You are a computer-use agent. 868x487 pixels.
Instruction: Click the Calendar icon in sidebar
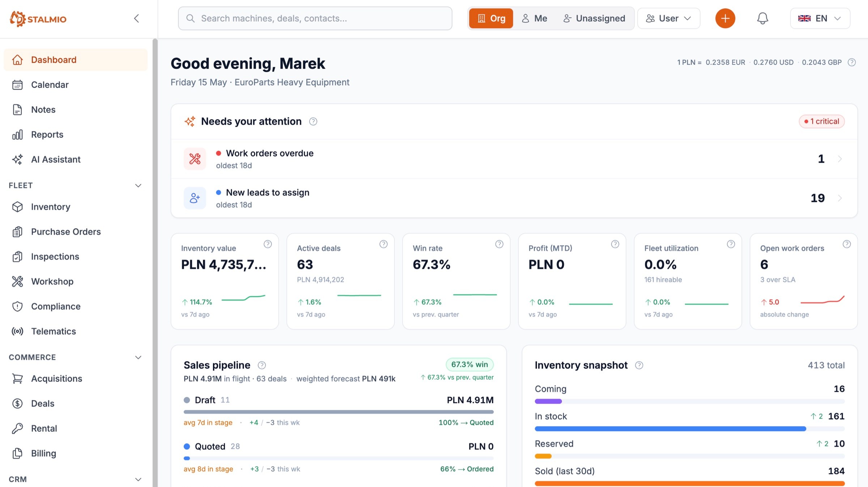(17, 85)
